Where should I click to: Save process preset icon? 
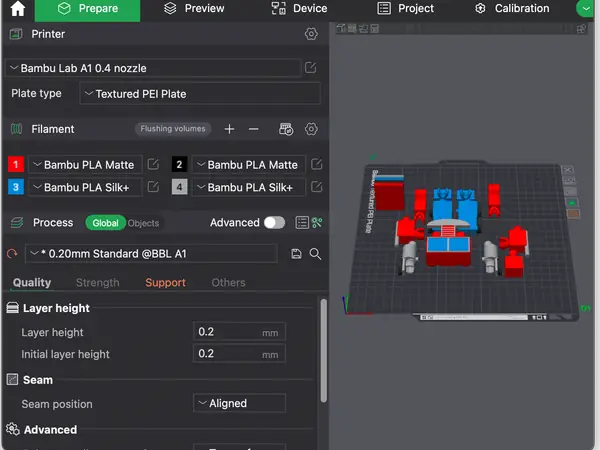(296, 254)
